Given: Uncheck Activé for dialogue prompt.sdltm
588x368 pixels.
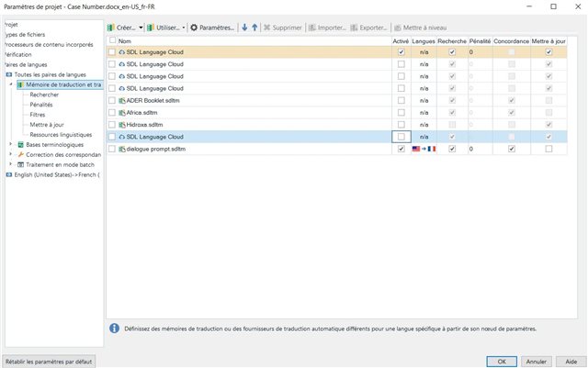Looking at the screenshot, I should point(401,149).
